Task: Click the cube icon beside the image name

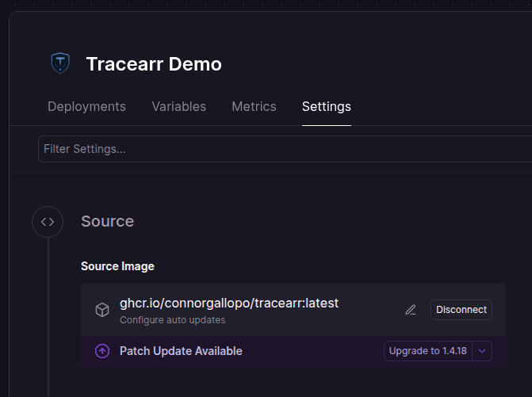Action: tap(102, 310)
